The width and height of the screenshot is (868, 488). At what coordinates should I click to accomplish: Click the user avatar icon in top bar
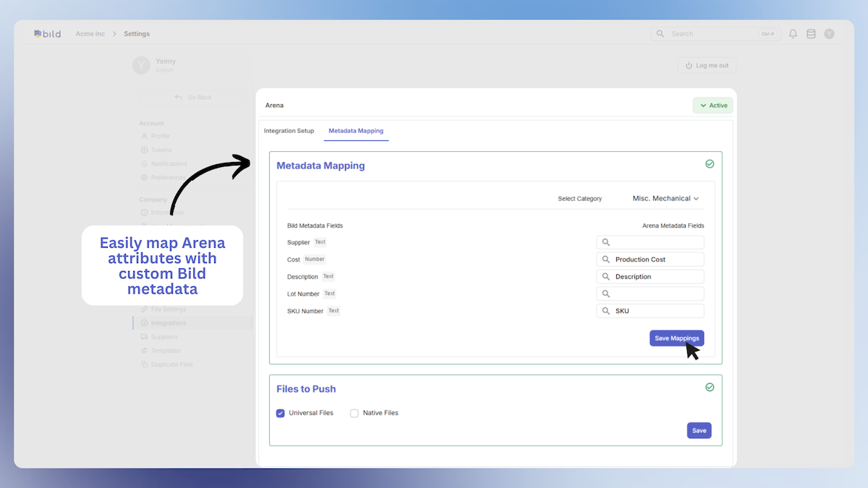coord(829,34)
